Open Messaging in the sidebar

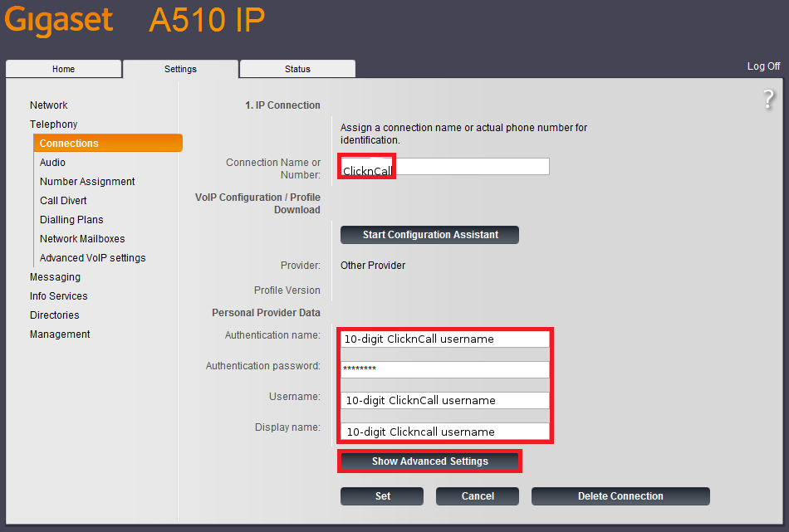click(x=55, y=277)
